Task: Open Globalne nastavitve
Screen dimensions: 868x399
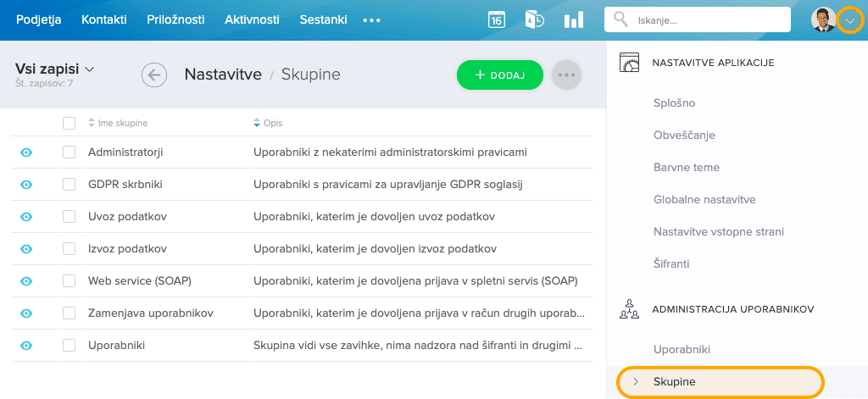Action: pos(704,199)
